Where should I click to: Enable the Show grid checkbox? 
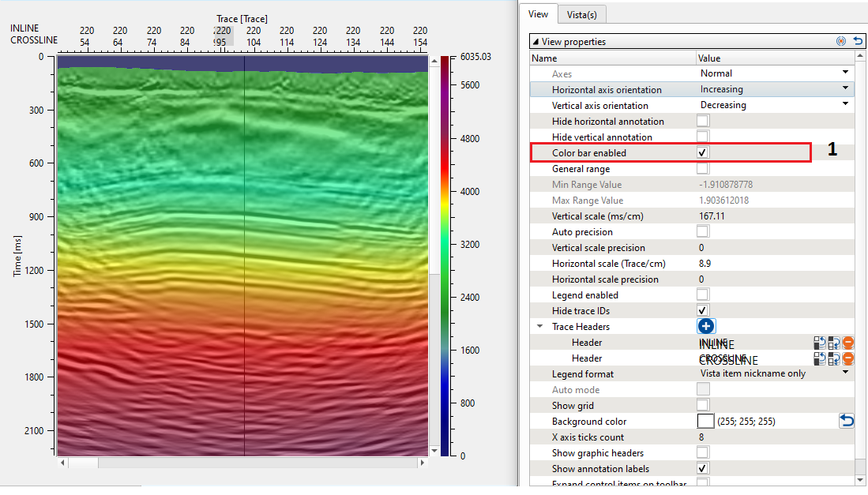703,406
